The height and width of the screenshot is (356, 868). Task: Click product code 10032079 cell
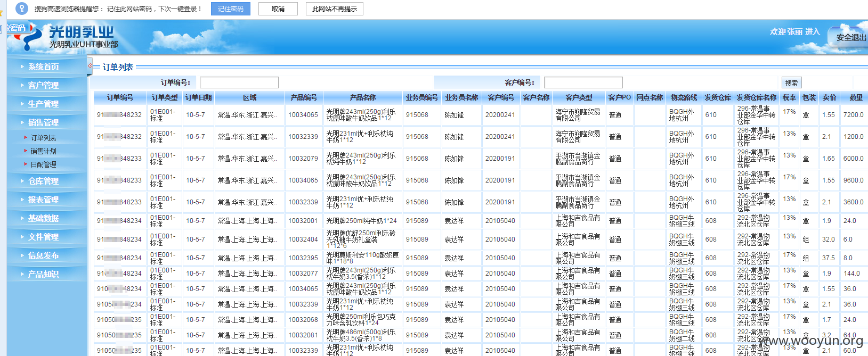tap(303, 159)
